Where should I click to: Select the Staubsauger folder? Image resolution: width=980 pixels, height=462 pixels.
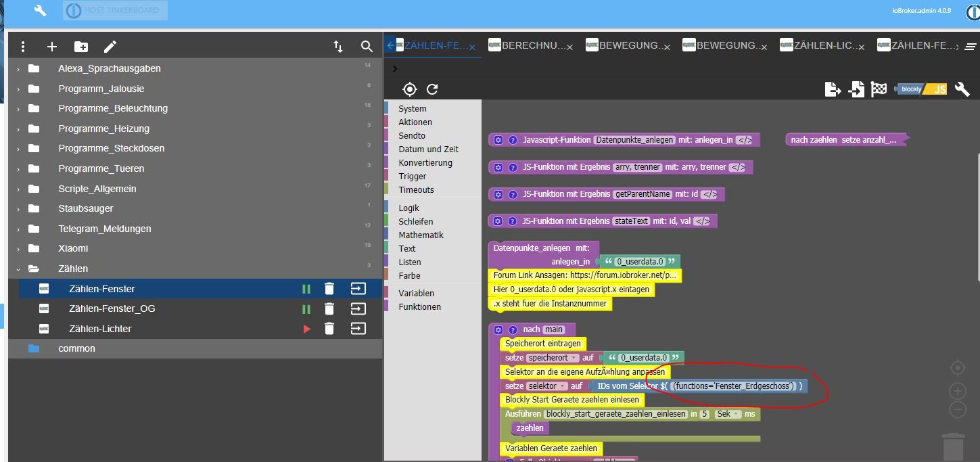click(195, 208)
